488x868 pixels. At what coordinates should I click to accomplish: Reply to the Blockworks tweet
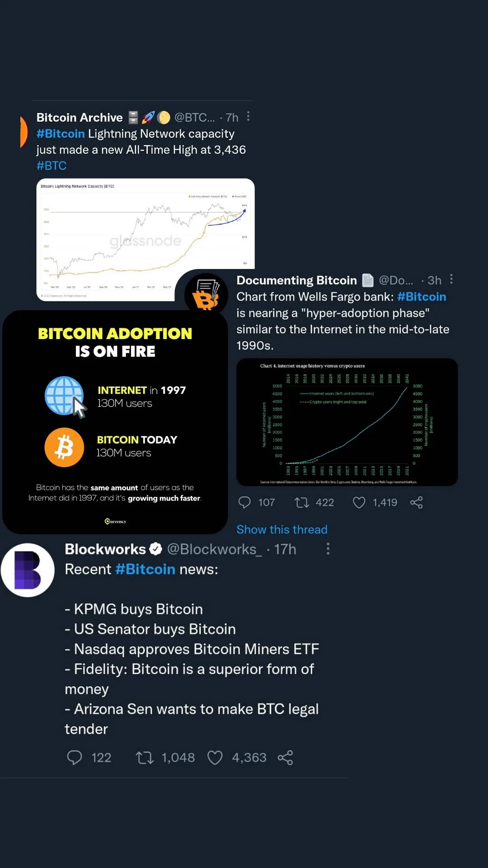(75, 757)
